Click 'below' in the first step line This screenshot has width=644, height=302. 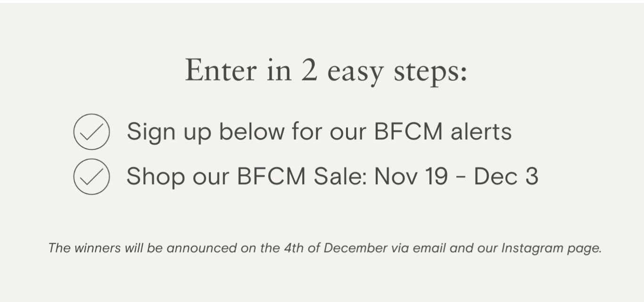[x=252, y=131]
